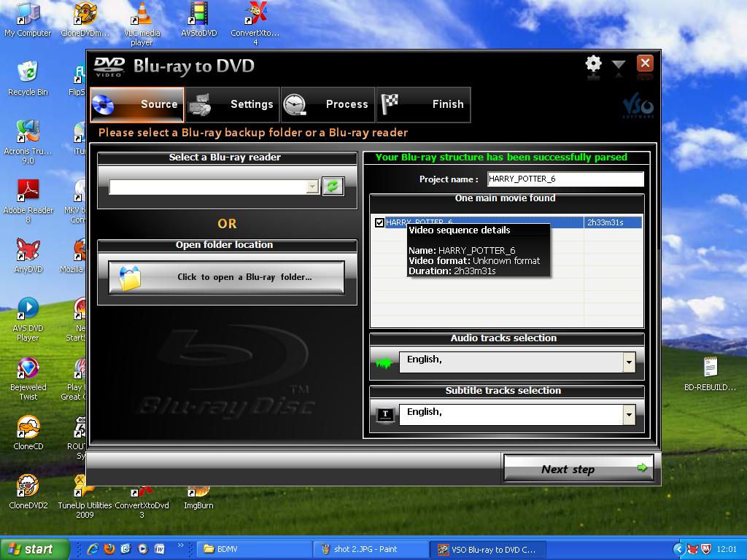
Task: Click the system clock showing 12:01
Action: point(727,549)
